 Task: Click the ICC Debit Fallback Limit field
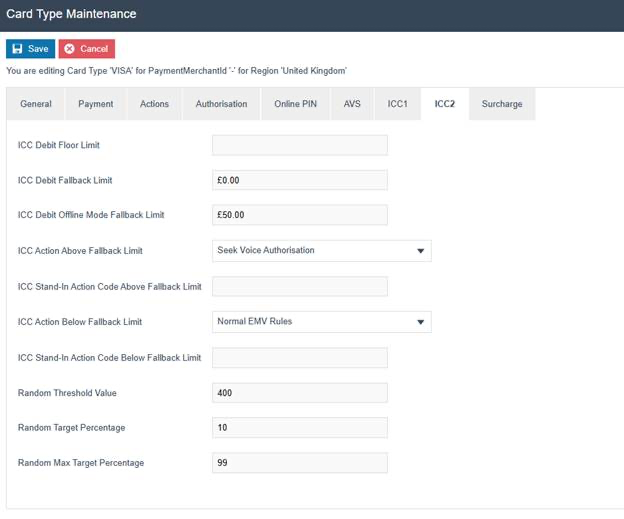click(299, 181)
